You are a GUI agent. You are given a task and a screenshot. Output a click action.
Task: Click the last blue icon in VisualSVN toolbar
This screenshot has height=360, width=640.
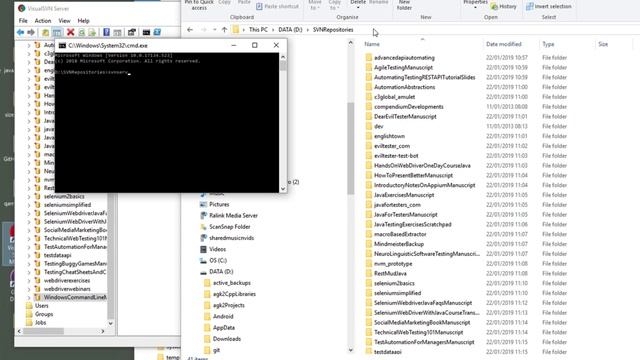157,32
